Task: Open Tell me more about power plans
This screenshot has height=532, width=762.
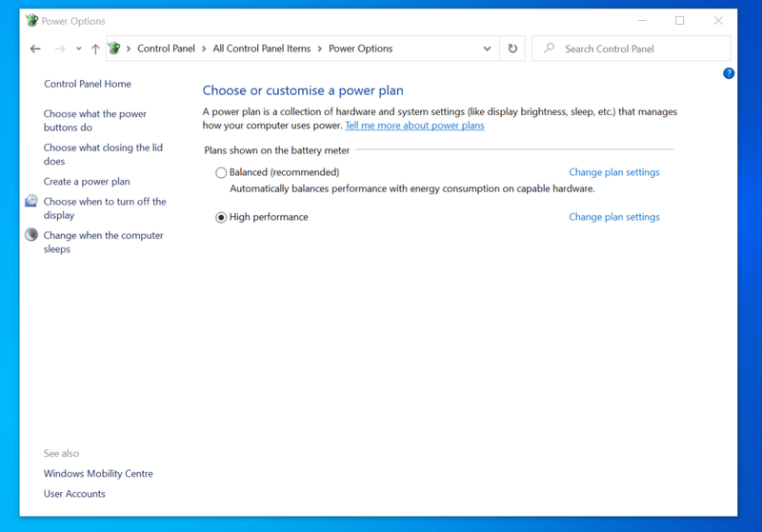Action: click(414, 126)
